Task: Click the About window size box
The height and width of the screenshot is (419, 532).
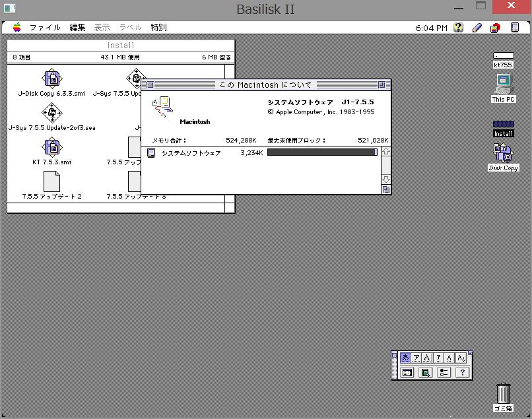Action: coord(385,189)
